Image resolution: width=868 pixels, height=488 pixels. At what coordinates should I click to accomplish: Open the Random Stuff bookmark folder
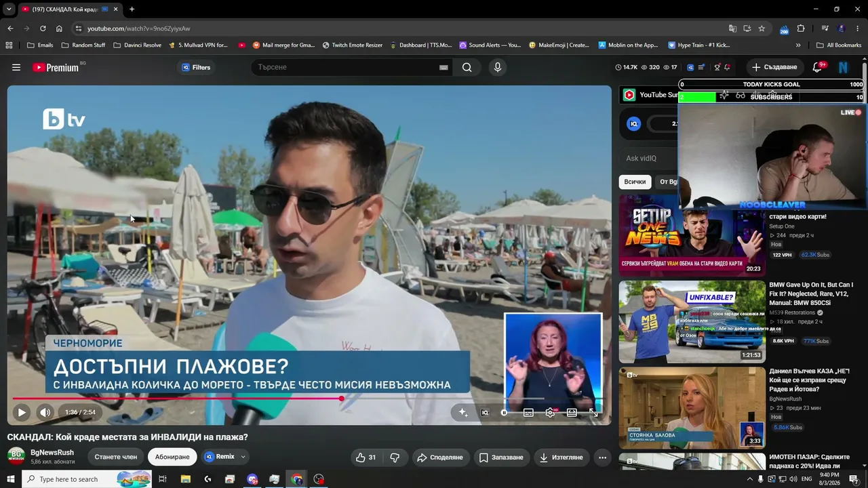83,45
